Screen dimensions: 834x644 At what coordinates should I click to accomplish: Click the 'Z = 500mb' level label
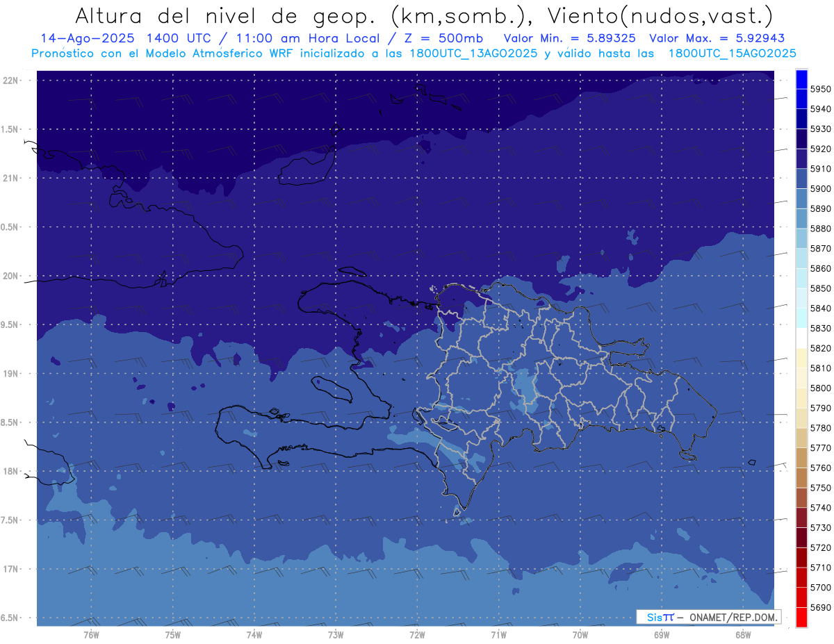(443, 38)
